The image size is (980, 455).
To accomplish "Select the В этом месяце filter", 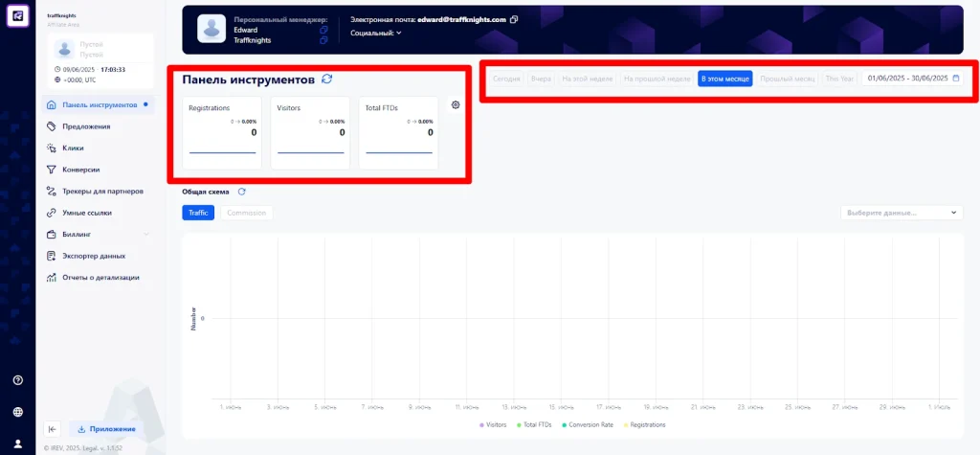I will [725, 79].
